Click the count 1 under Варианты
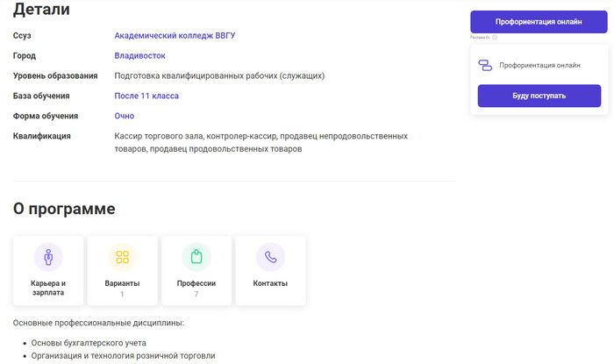 [122, 294]
